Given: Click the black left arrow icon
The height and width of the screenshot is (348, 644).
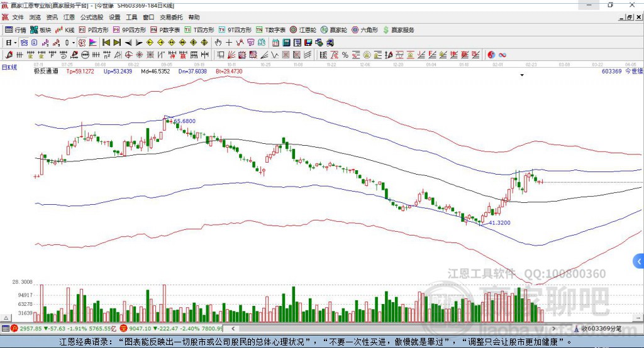Looking at the screenshot, I should point(128,43).
